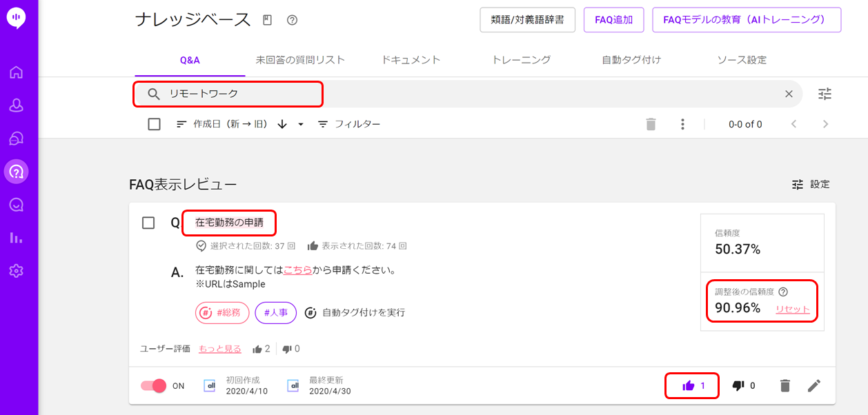Image resolution: width=868 pixels, height=415 pixels.
Task: Switch to the ドキュメント tab
Action: coord(411,60)
